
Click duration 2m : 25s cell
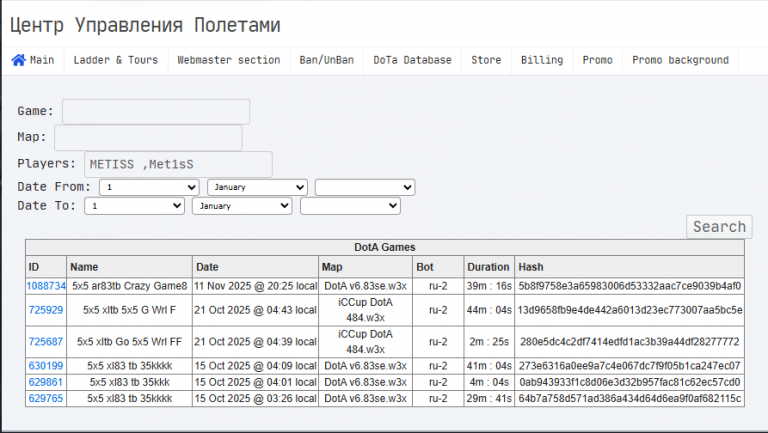(x=489, y=342)
